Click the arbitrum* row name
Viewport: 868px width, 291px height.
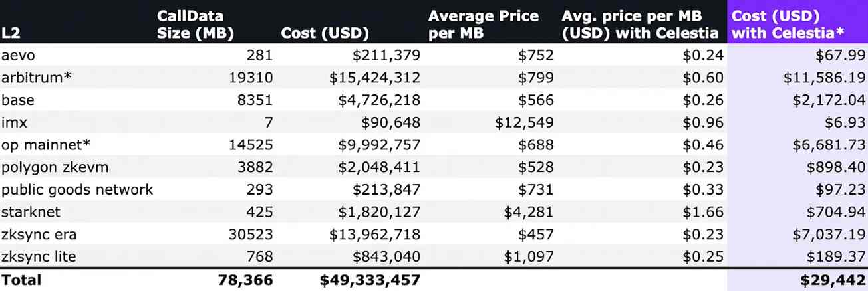pyautogui.click(x=37, y=78)
